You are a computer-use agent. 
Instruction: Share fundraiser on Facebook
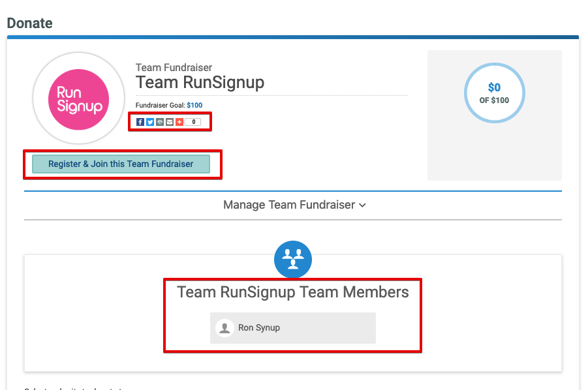pyautogui.click(x=140, y=122)
